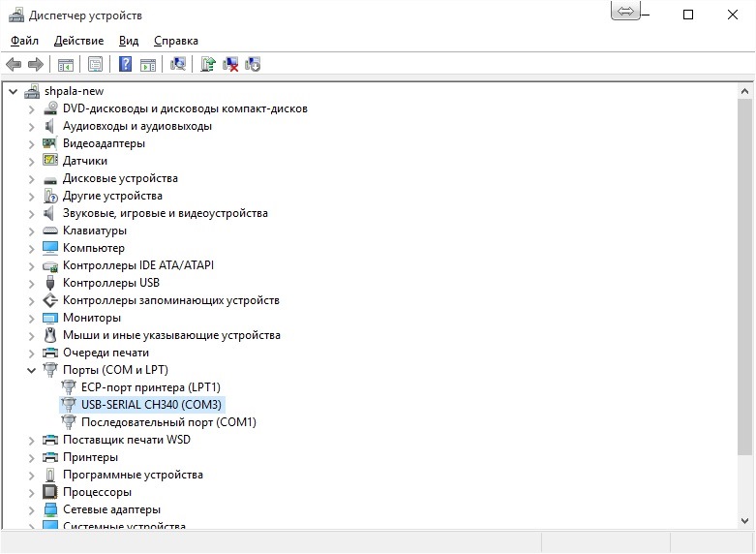Expand the Очереди печати category

pos(31,354)
